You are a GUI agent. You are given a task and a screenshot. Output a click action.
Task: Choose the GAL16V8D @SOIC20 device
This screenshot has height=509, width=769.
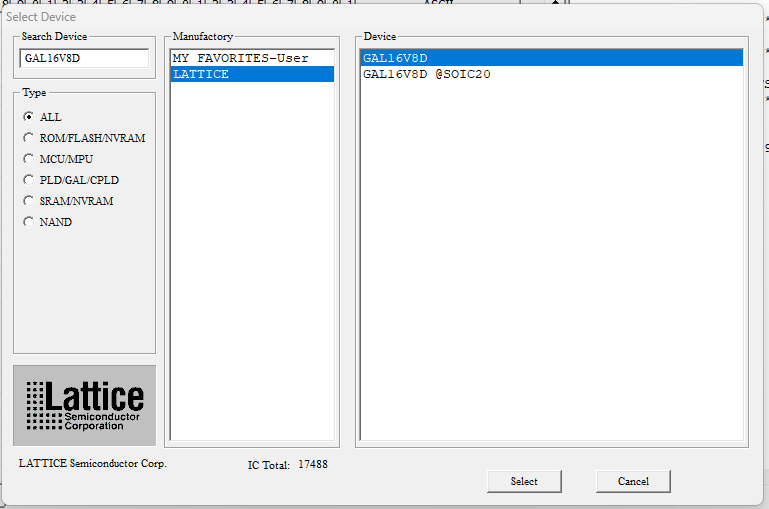coord(427,74)
